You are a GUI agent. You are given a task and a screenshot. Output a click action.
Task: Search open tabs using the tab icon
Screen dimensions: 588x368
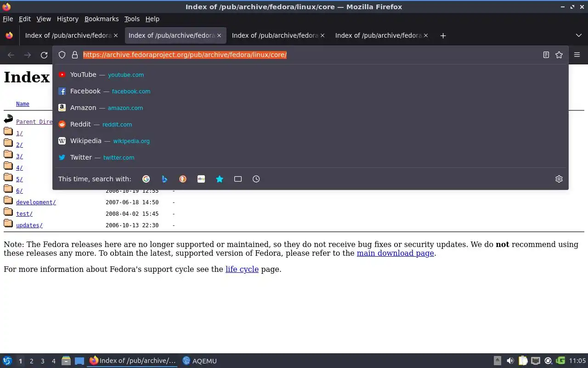[238, 179]
